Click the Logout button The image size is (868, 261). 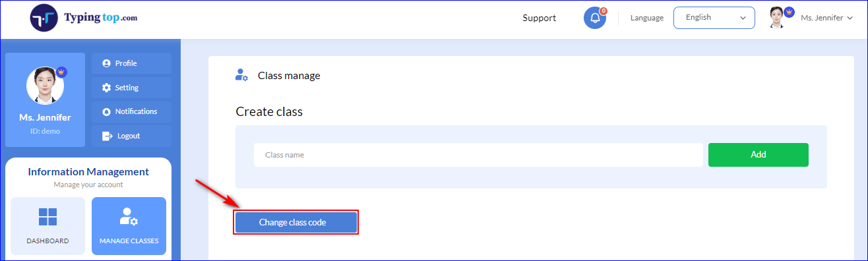click(x=132, y=136)
